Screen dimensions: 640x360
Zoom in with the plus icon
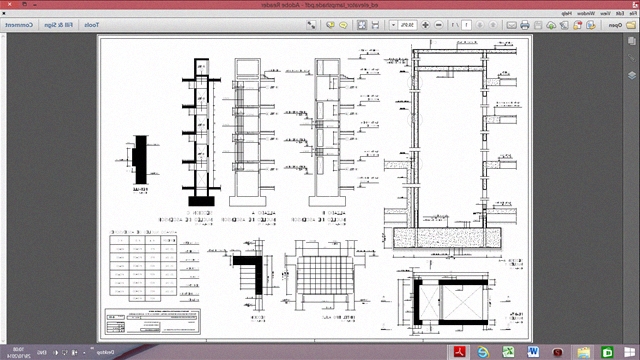click(x=425, y=25)
